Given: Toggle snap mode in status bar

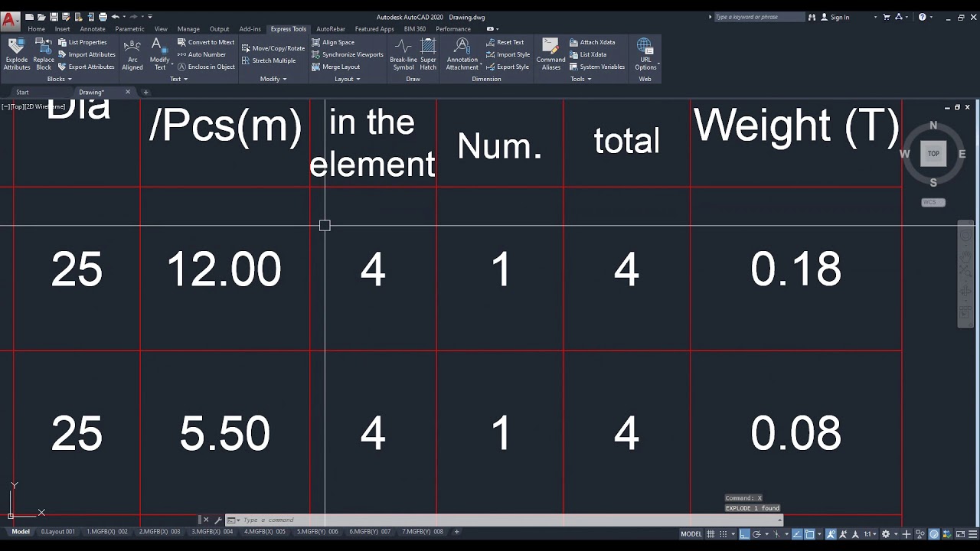Looking at the screenshot, I should coord(724,534).
